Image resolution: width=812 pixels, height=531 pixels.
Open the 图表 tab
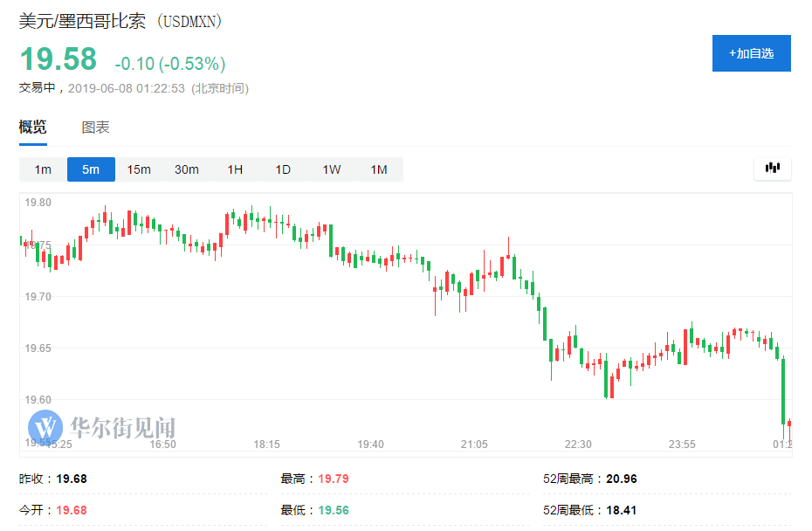tap(95, 128)
